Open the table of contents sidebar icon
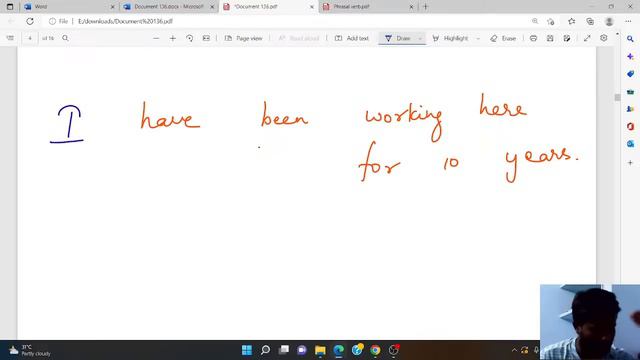Screen dimensions: 640x360 (10, 38)
